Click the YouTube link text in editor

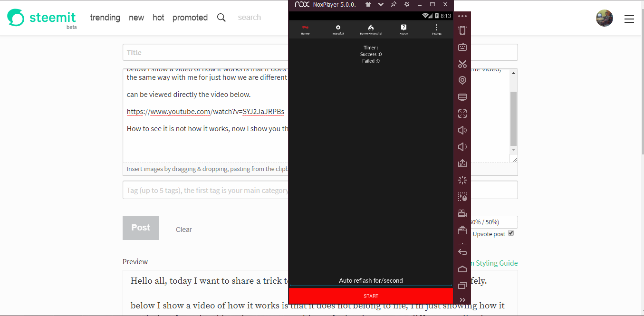205,112
